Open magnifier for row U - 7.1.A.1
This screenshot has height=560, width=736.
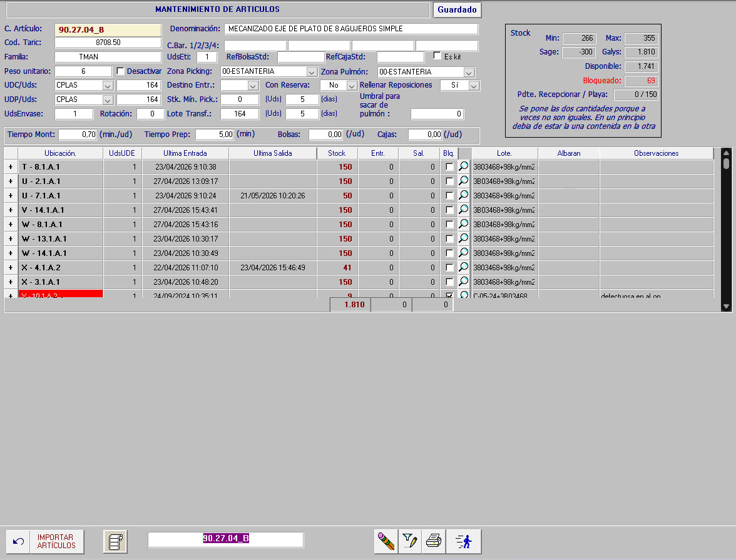(464, 195)
